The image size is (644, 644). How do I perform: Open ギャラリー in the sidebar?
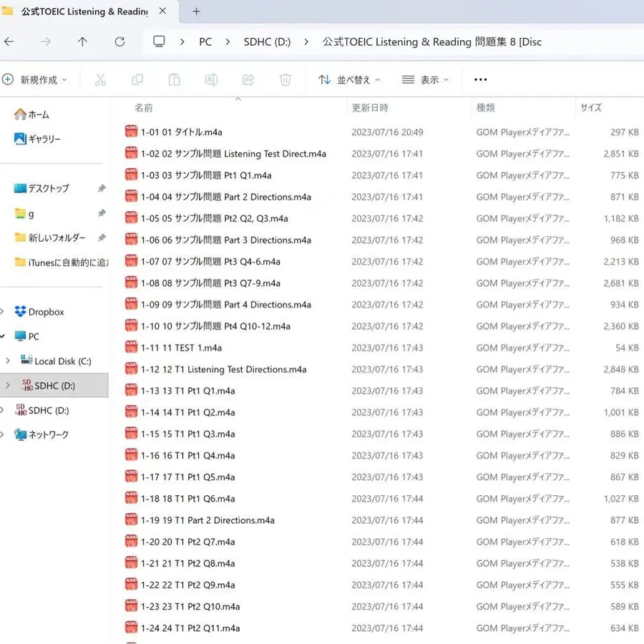[44, 139]
